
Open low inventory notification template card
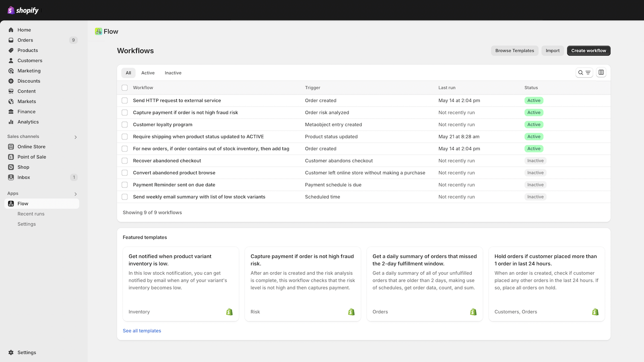coord(181,284)
